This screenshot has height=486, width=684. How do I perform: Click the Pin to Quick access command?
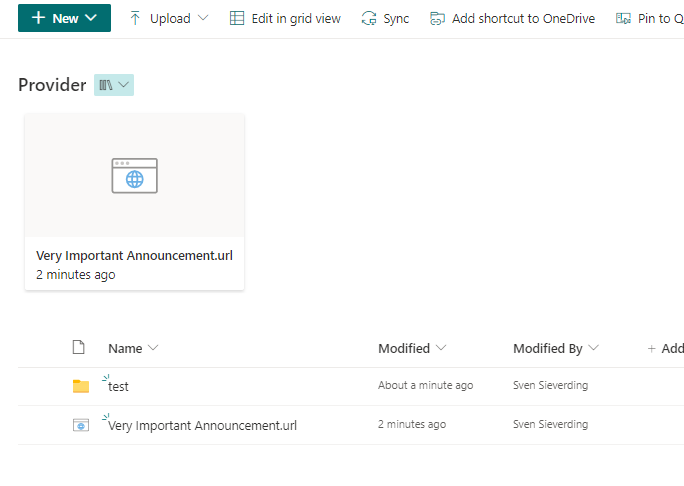pos(650,18)
